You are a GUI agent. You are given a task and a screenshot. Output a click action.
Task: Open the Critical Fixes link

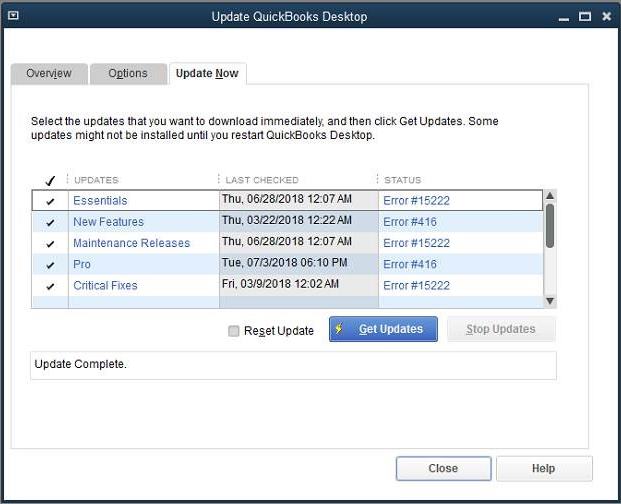(105, 285)
